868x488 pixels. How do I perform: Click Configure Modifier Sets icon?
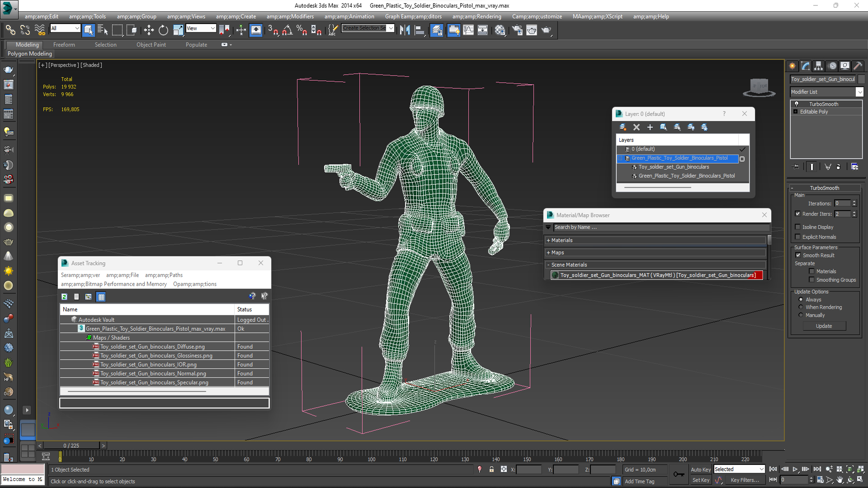854,167
